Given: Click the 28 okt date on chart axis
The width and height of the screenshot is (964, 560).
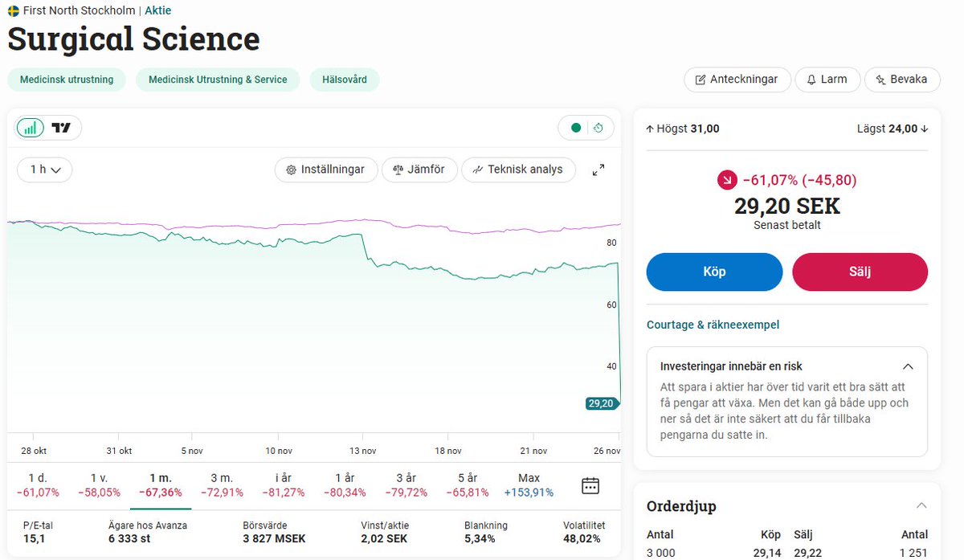Looking at the screenshot, I should tap(33, 451).
